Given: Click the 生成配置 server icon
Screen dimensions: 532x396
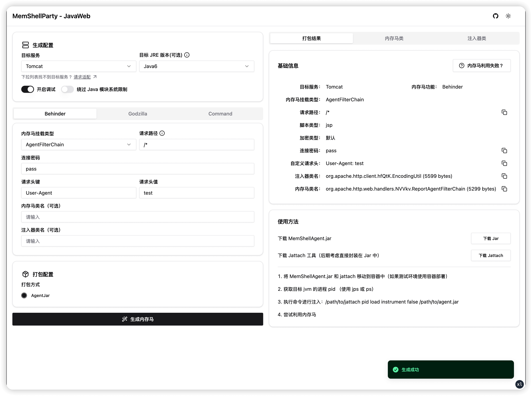Looking at the screenshot, I should [x=25, y=45].
